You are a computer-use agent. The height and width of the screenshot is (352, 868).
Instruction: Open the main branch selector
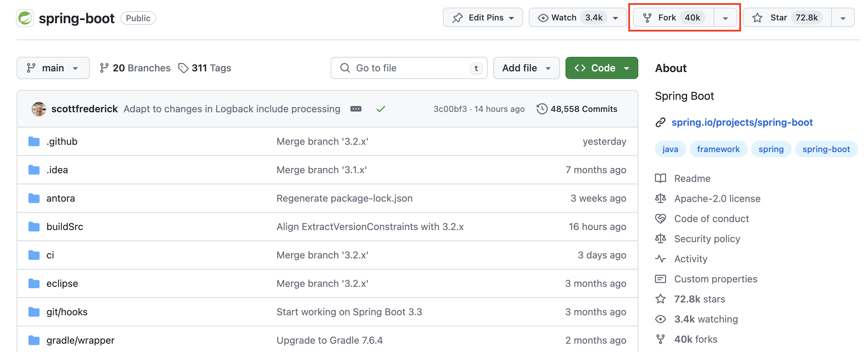coord(53,68)
